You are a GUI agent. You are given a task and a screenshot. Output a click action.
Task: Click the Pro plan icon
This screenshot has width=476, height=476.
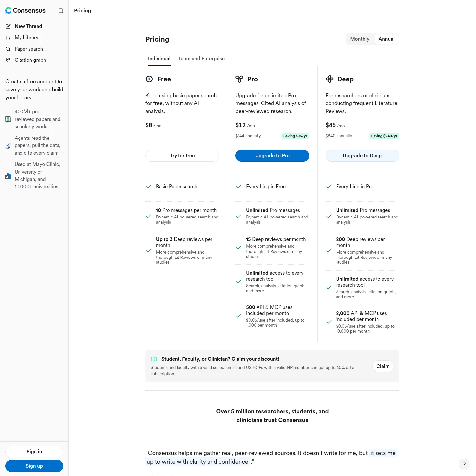(x=239, y=79)
